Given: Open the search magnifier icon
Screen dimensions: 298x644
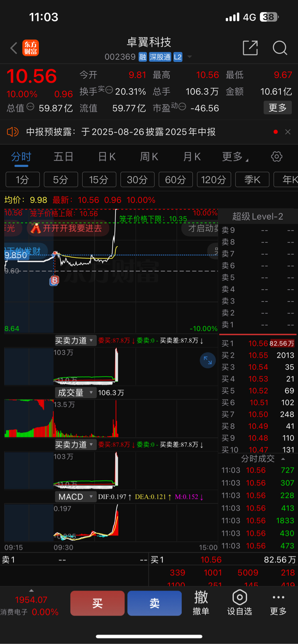Looking at the screenshot, I should 280,48.
